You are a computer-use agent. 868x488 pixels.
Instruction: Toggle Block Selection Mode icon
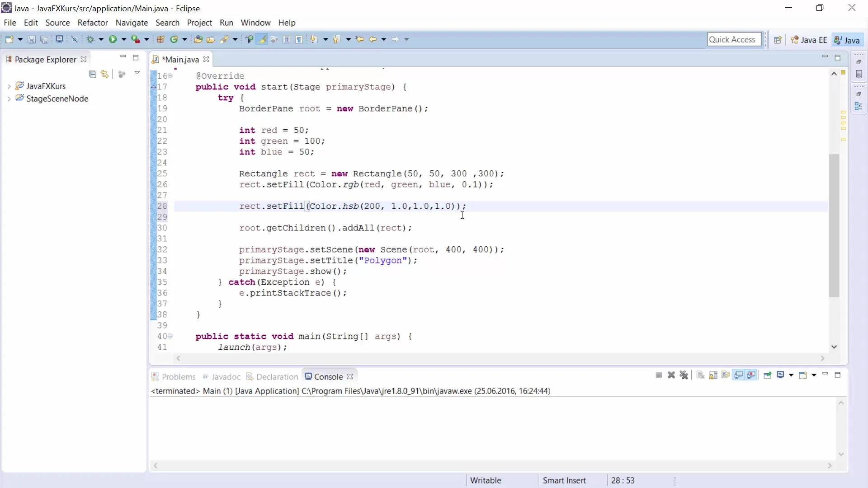click(x=287, y=39)
